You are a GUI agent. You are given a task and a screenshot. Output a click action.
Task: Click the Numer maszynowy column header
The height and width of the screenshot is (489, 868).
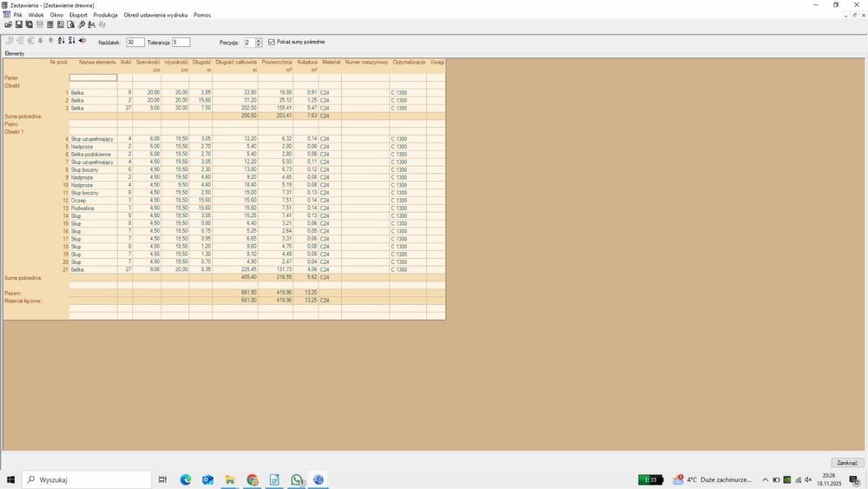click(x=366, y=62)
